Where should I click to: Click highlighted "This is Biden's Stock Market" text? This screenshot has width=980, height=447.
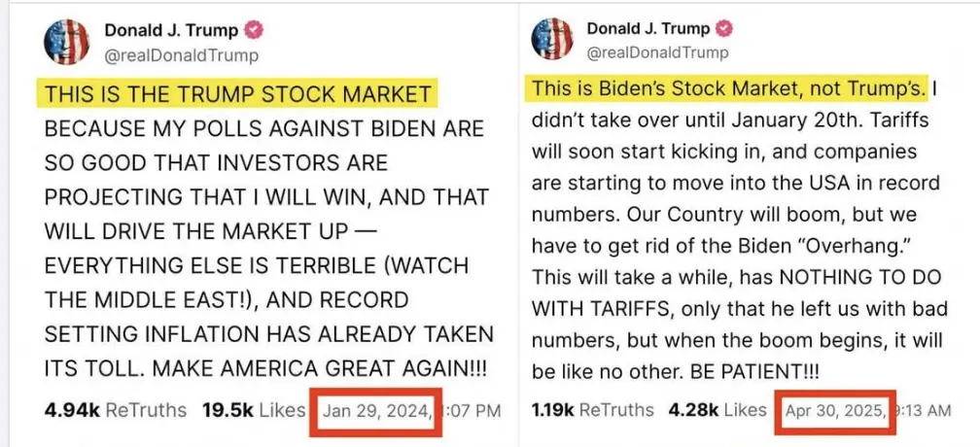pyautogui.click(x=727, y=89)
